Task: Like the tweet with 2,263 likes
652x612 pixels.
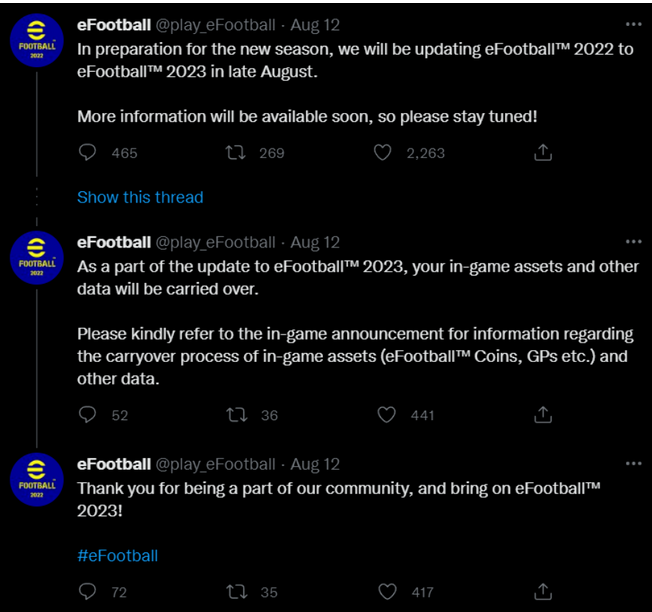Action: click(x=382, y=153)
